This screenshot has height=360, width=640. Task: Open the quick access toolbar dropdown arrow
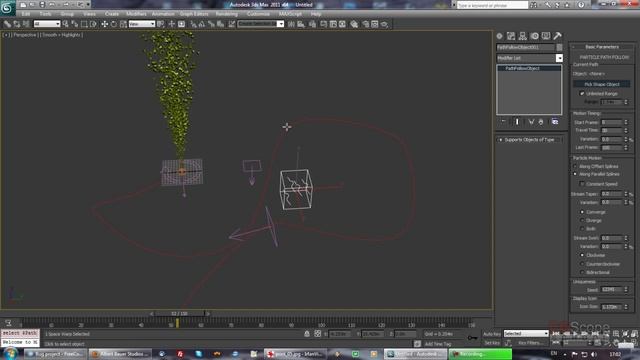click(x=88, y=5)
